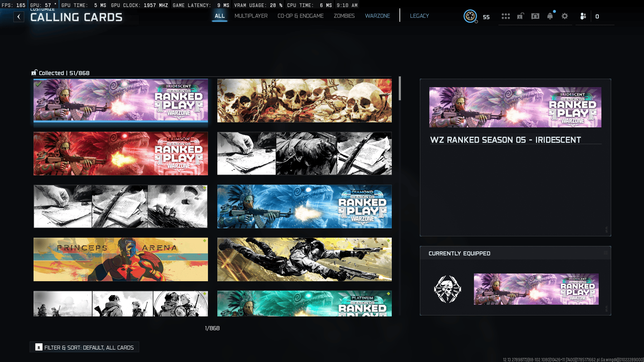Click the R key filter icon
Viewport: 644px width, 362px height.
pyautogui.click(x=39, y=348)
